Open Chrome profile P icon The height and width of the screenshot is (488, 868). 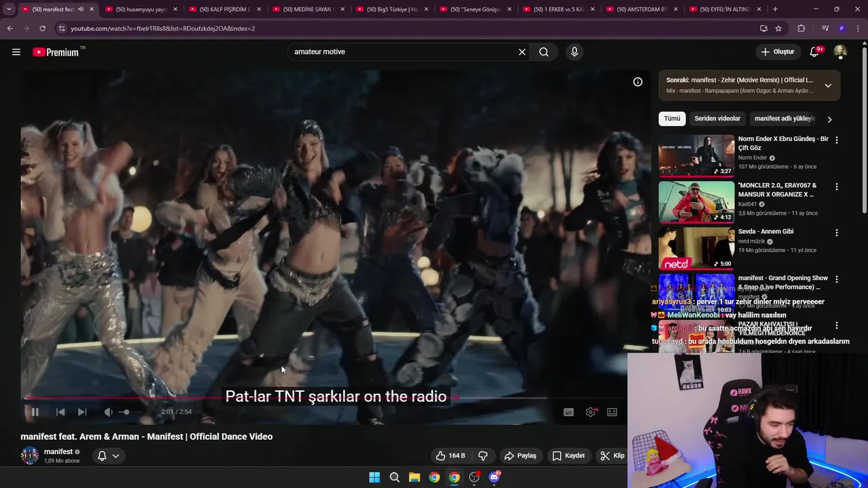click(842, 28)
